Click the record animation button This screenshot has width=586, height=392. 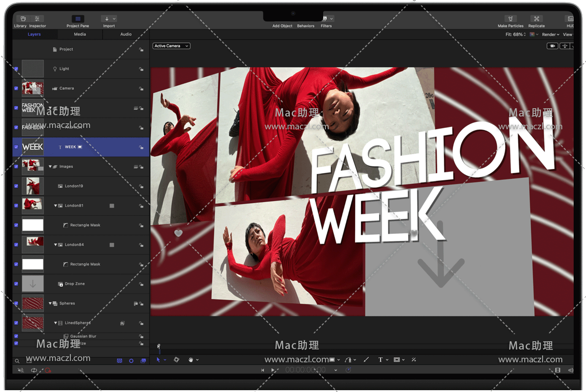coord(48,370)
